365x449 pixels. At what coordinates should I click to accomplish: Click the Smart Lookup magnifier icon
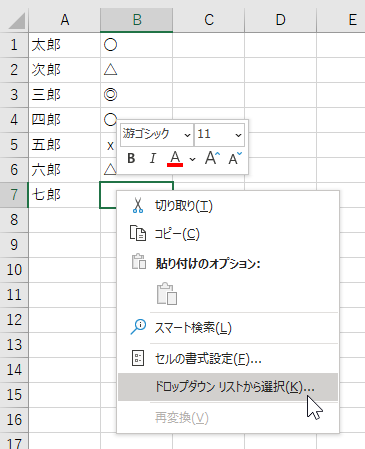[138, 327]
